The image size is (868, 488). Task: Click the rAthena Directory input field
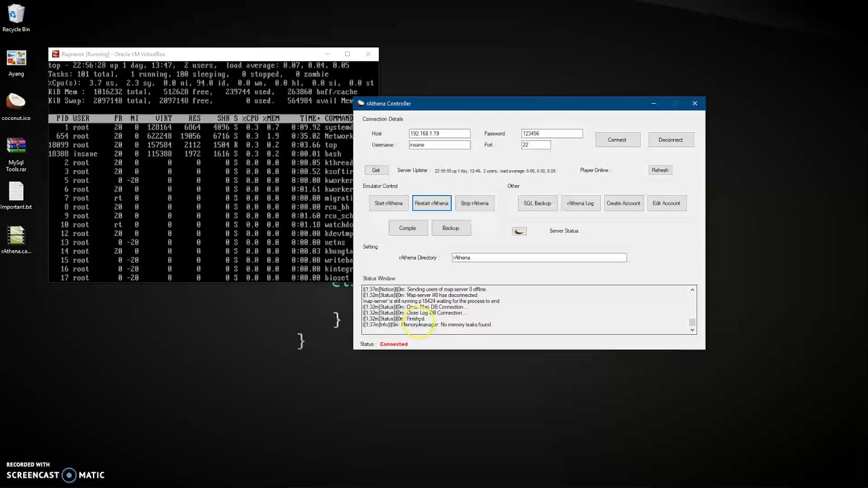point(539,258)
